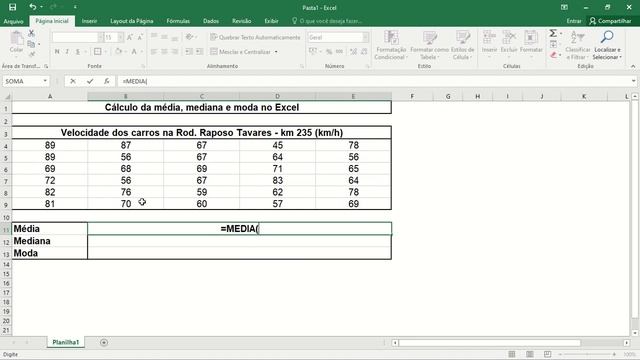The width and height of the screenshot is (640, 360).
Task: Toggle center horizontal alignment
Action: [164, 51]
